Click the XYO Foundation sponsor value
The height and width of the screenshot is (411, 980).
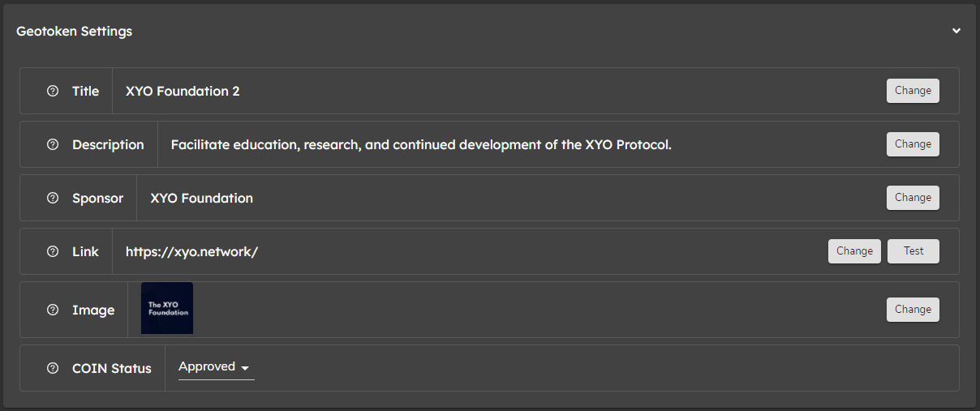pyautogui.click(x=201, y=198)
